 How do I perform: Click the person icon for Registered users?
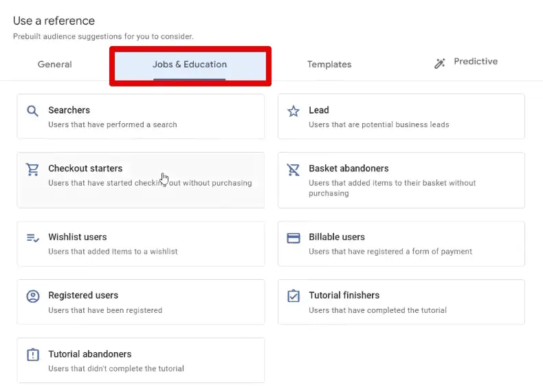(x=32, y=296)
